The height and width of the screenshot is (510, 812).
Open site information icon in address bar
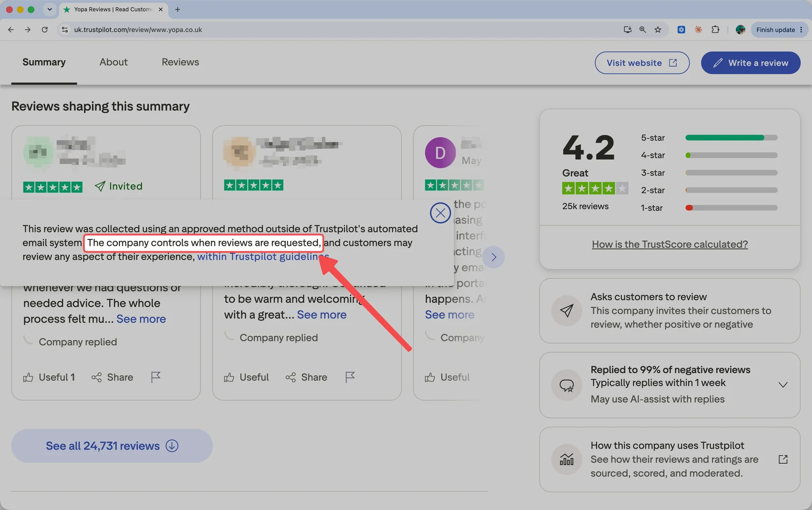[65, 29]
